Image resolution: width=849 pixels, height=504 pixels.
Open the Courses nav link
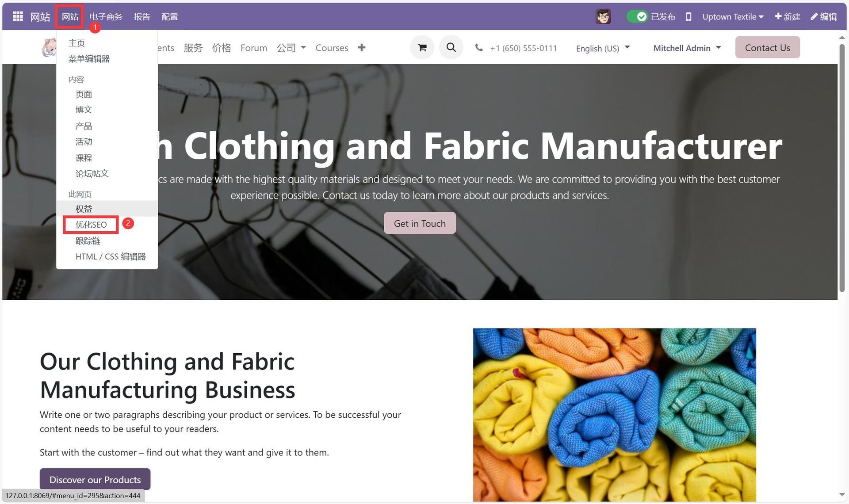pos(332,48)
